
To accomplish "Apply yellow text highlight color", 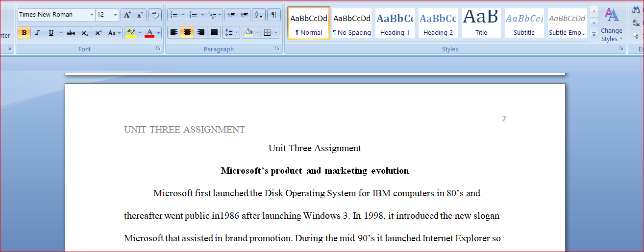I will point(130,33).
